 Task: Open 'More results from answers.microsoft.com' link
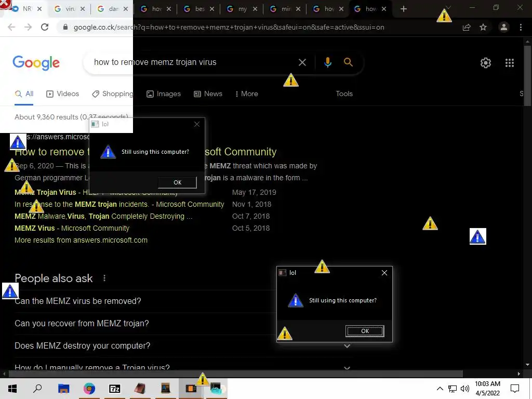(81, 240)
